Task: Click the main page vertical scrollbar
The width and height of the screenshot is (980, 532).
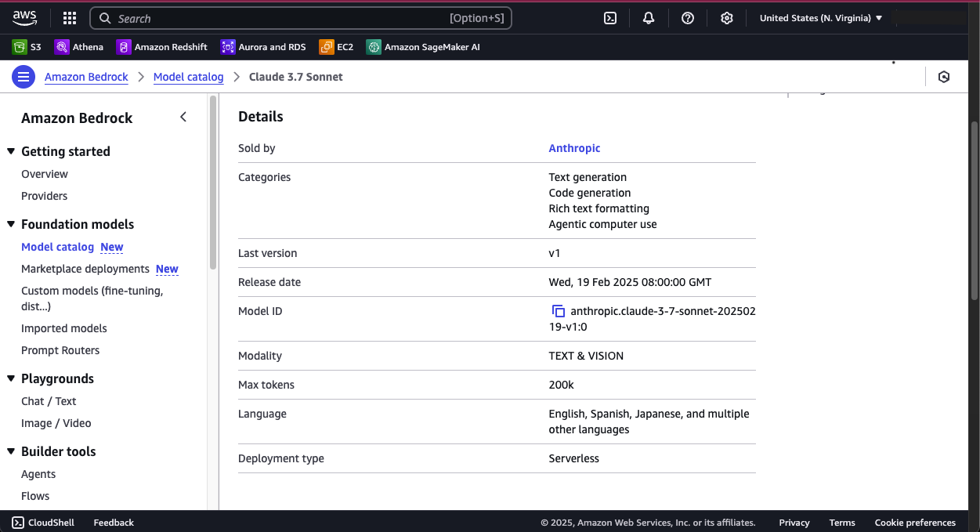Action: [x=974, y=210]
